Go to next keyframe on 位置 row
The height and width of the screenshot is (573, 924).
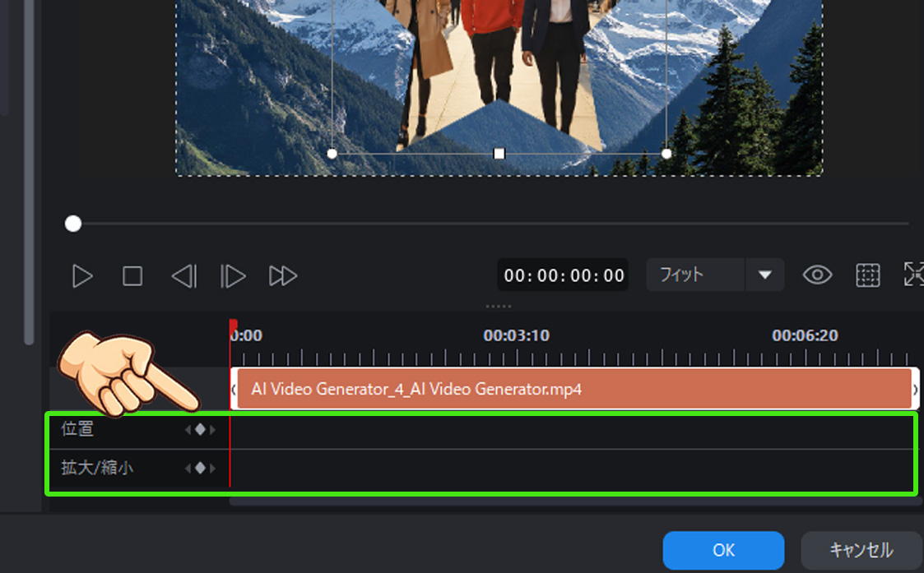(213, 429)
